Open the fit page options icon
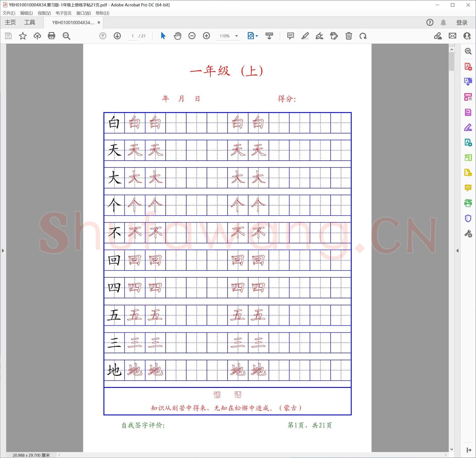Image resolution: width=476 pixels, height=458 pixels. (x=253, y=36)
